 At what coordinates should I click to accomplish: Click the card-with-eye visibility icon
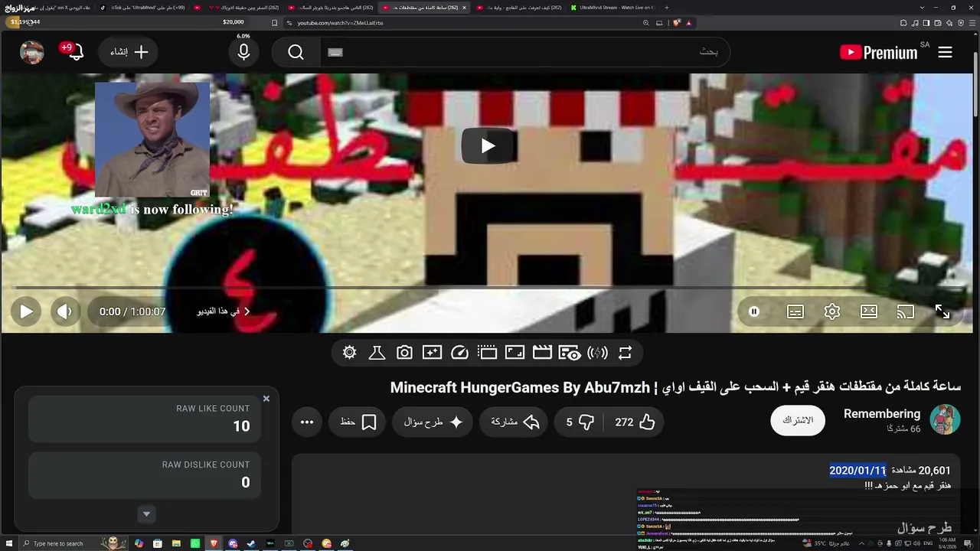click(x=570, y=353)
